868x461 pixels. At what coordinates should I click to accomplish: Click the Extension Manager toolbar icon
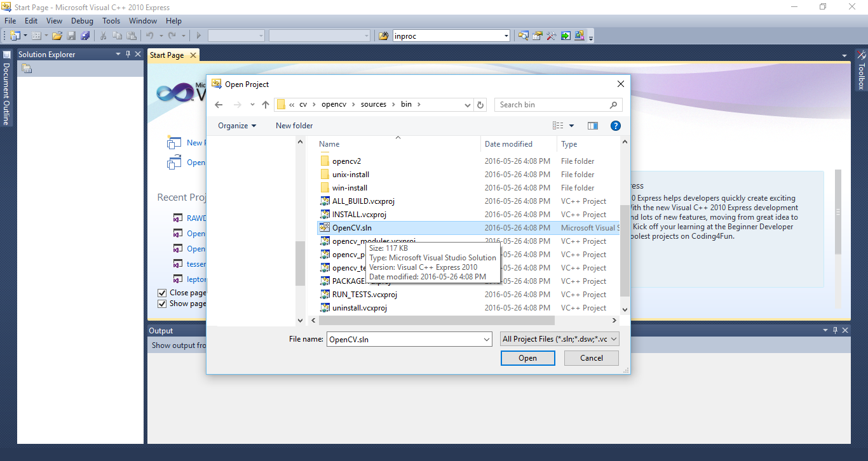tap(580, 36)
